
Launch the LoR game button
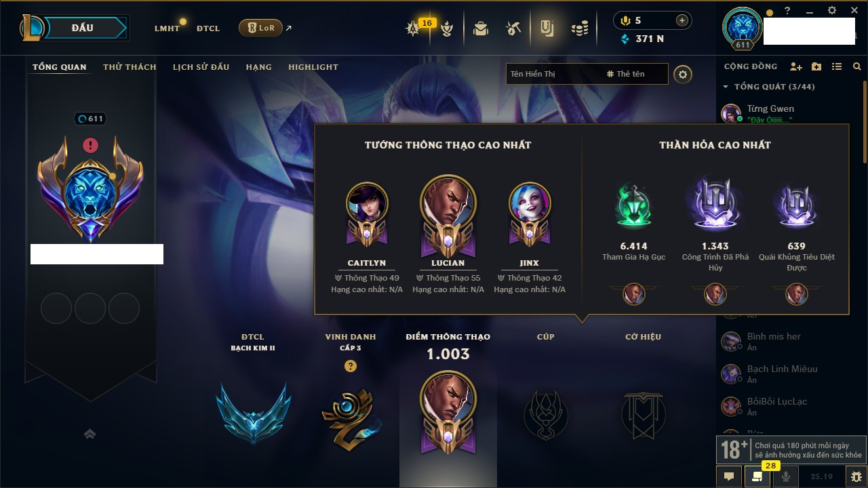(260, 28)
